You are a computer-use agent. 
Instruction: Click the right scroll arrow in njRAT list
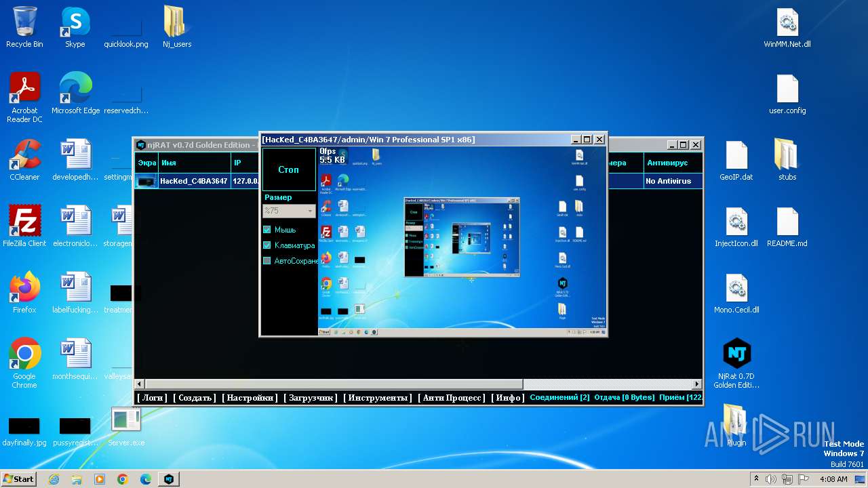point(696,384)
